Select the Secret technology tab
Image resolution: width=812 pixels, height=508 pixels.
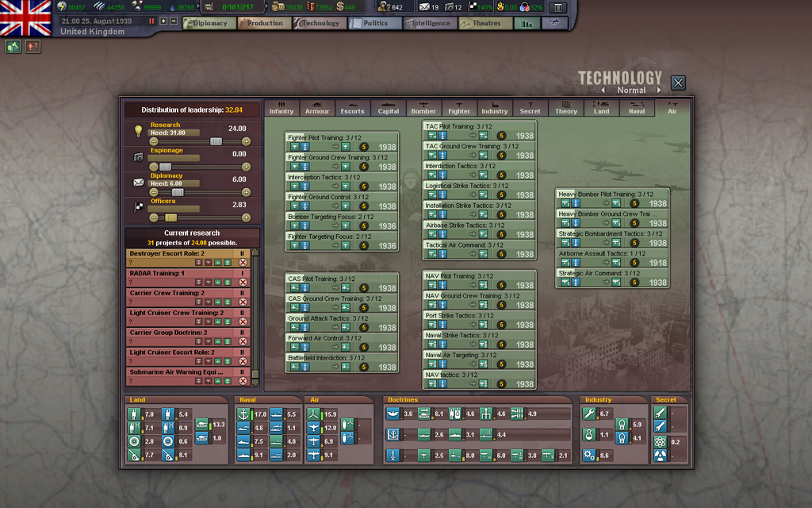pos(530,108)
